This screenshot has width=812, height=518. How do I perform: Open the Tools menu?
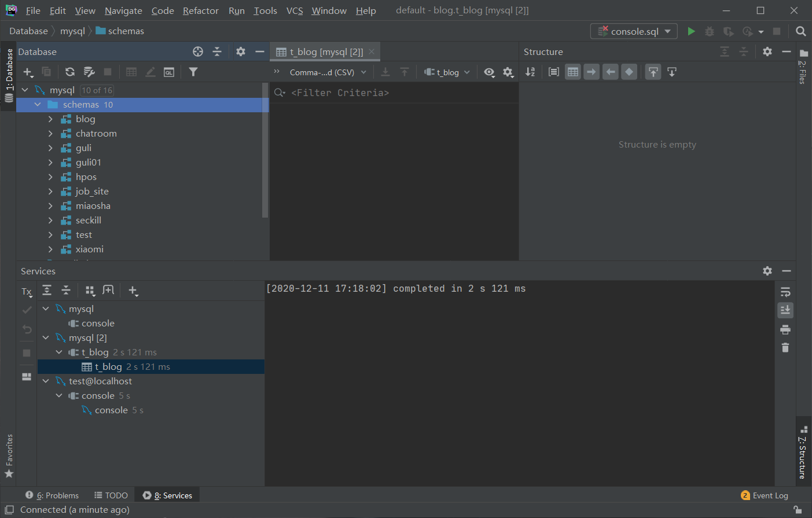265,10
